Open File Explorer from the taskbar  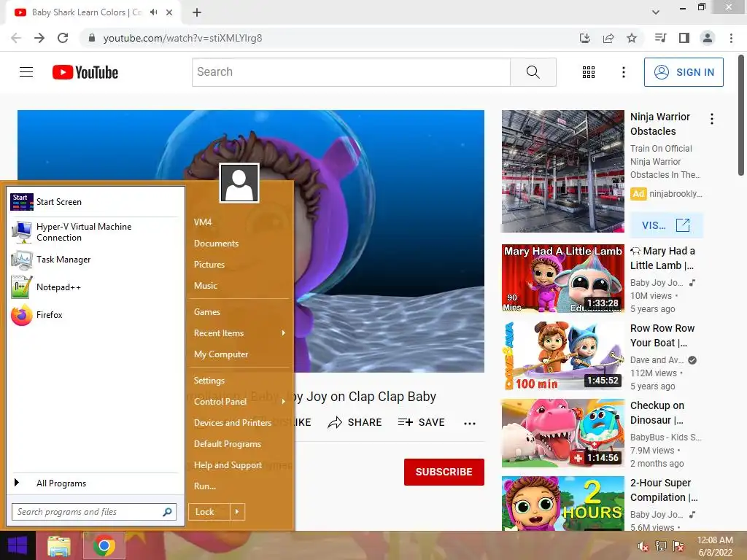(x=59, y=546)
